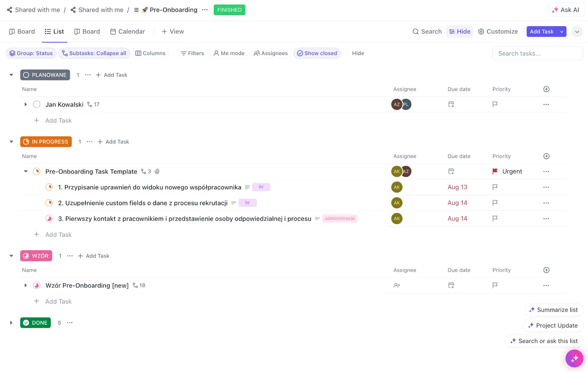Collapse the IN PROGRESS group
This screenshot has height=372, width=588.
[x=11, y=142]
